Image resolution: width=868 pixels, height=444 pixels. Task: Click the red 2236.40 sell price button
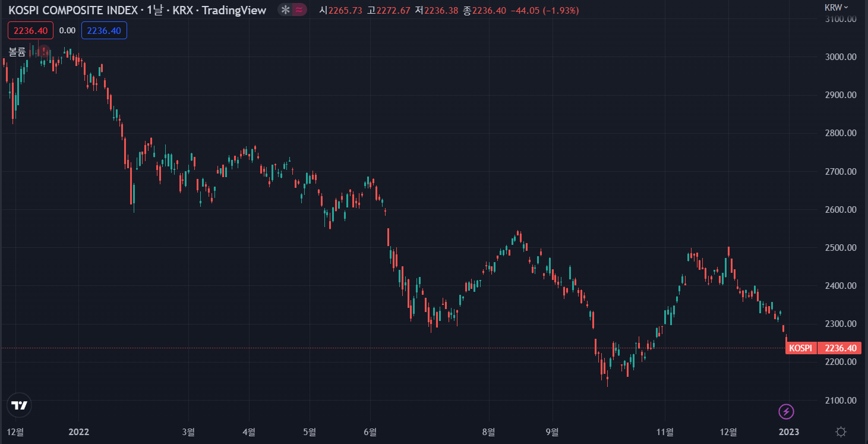click(30, 30)
